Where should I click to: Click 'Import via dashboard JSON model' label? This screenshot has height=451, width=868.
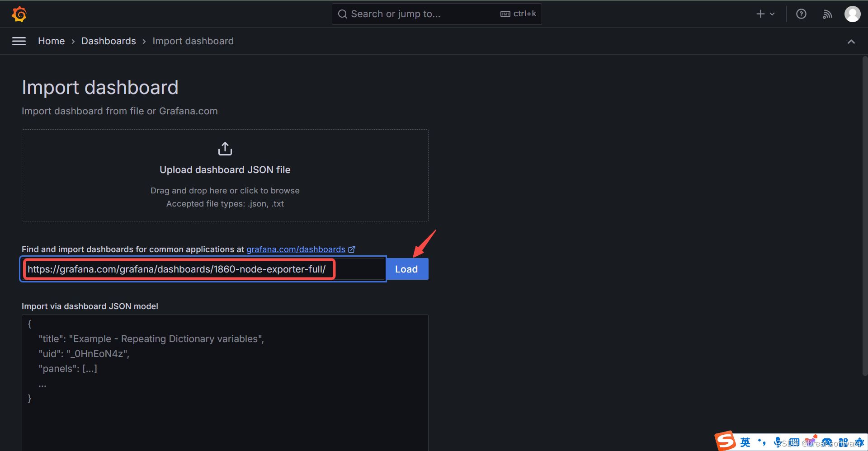point(90,306)
